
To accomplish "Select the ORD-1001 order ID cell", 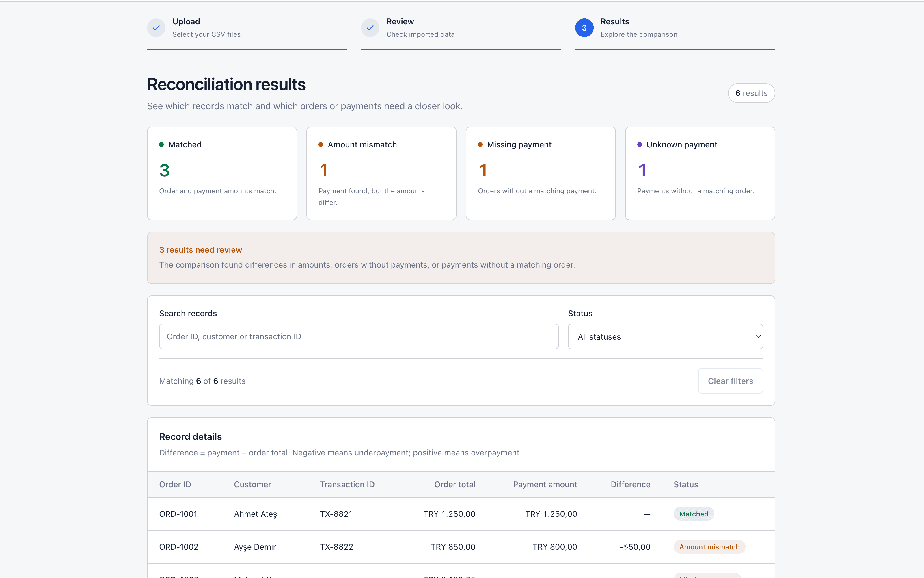I will click(178, 514).
